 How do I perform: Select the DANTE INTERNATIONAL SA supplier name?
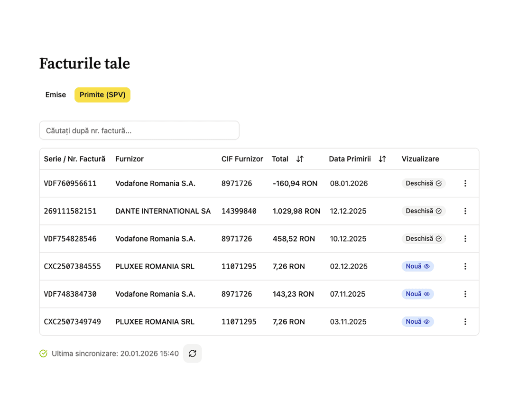tap(163, 211)
